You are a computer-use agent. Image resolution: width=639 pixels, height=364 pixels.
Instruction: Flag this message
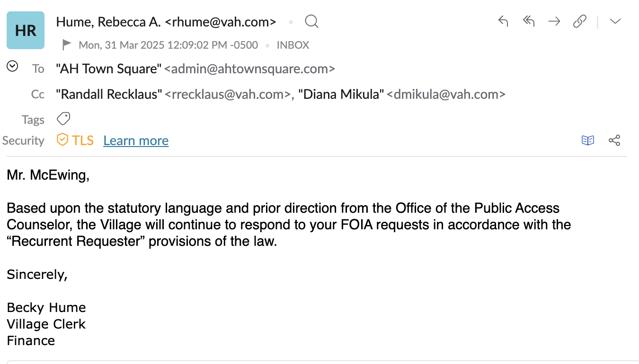point(67,45)
